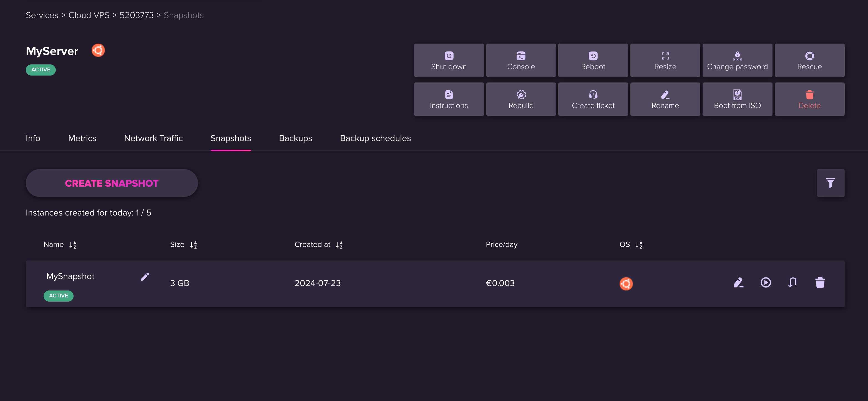
Task: Click the restore snapshot icon
Action: pos(793,283)
